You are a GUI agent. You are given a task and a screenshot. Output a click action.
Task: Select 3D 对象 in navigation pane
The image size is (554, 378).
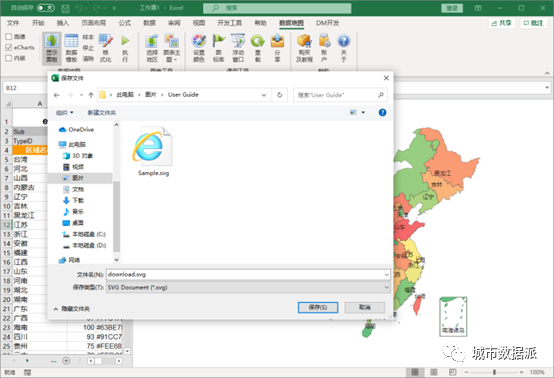click(x=78, y=156)
